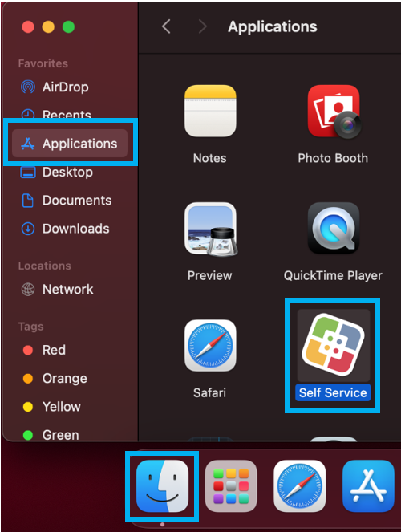The width and height of the screenshot is (401, 532).
Task: Go forward with the right chevron
Action: [x=202, y=26]
